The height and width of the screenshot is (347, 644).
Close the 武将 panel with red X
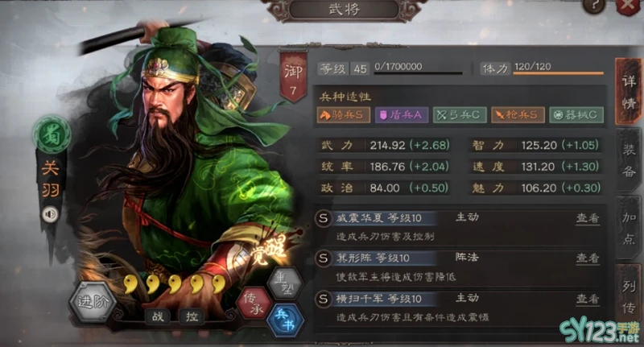[629, 6]
